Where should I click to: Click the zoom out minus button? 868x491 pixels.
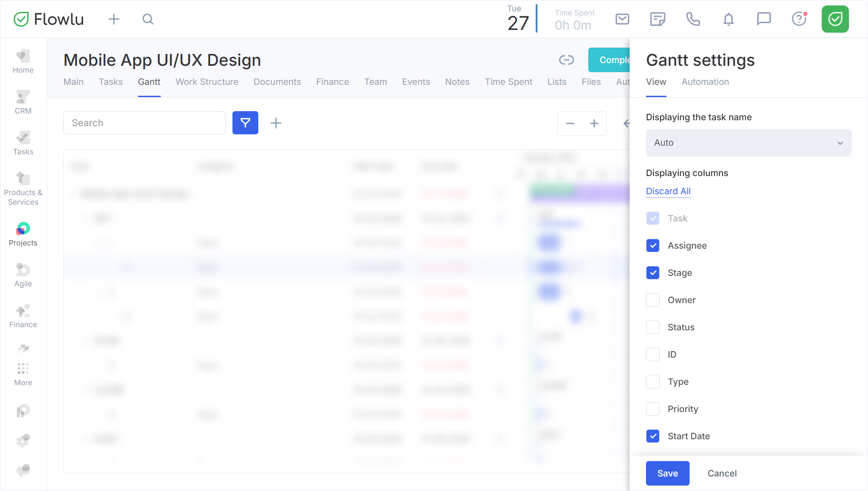570,123
